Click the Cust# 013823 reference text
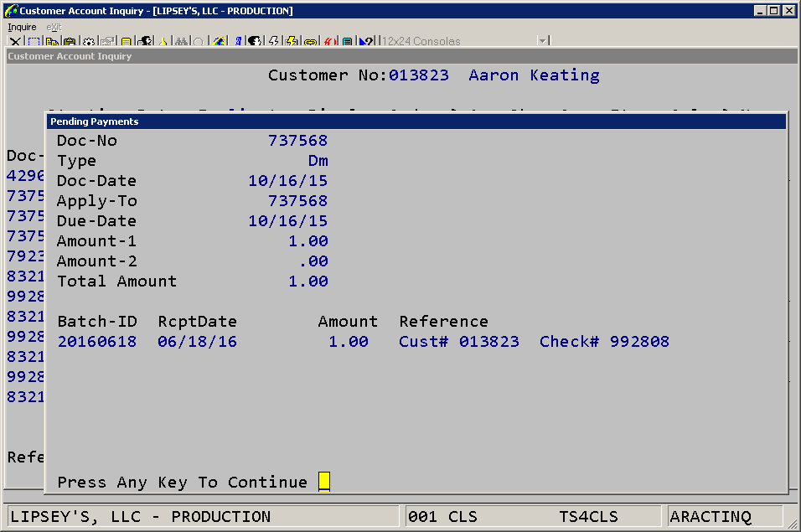 459,342
